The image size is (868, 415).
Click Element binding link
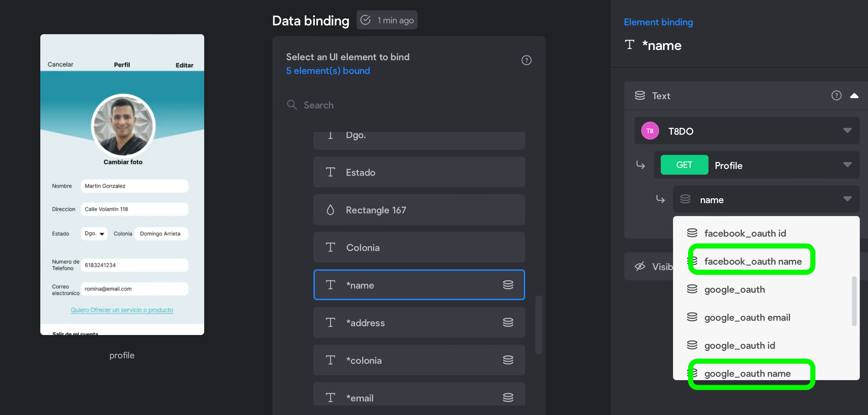click(x=658, y=22)
